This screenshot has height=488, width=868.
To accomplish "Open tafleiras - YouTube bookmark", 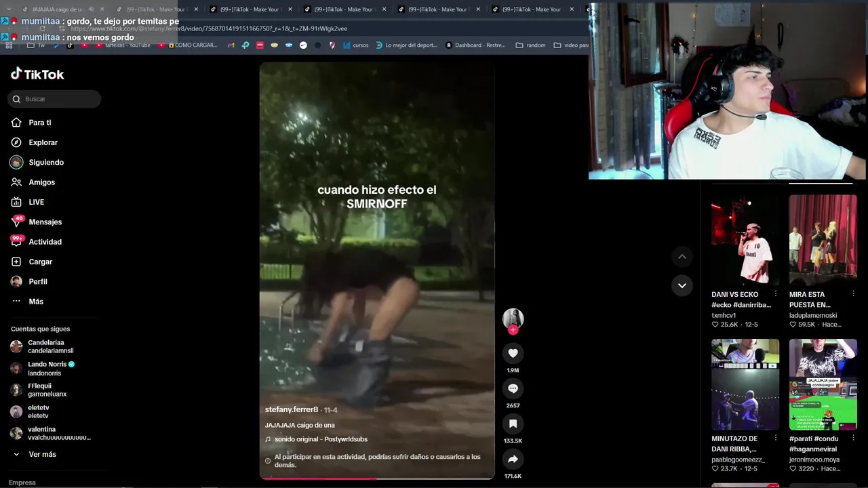I will point(123,45).
